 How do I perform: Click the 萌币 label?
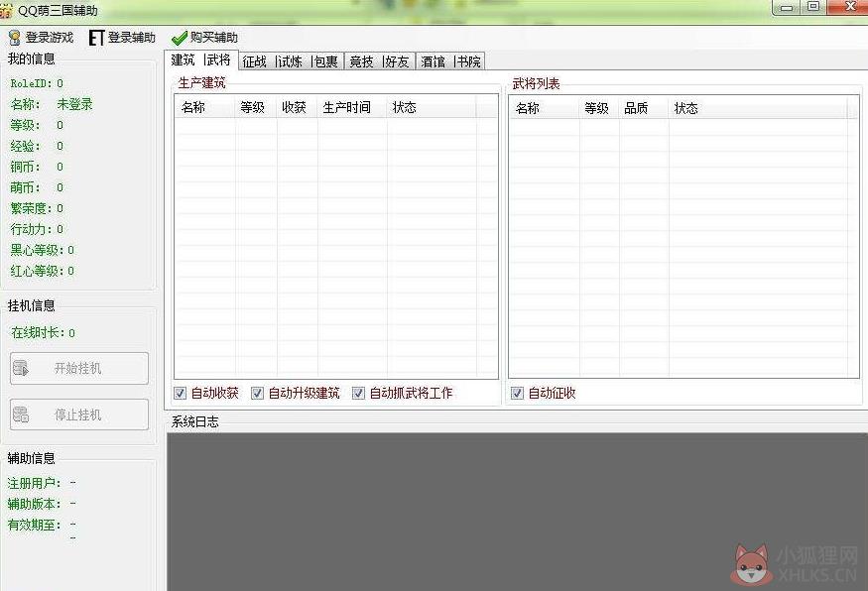(x=25, y=187)
